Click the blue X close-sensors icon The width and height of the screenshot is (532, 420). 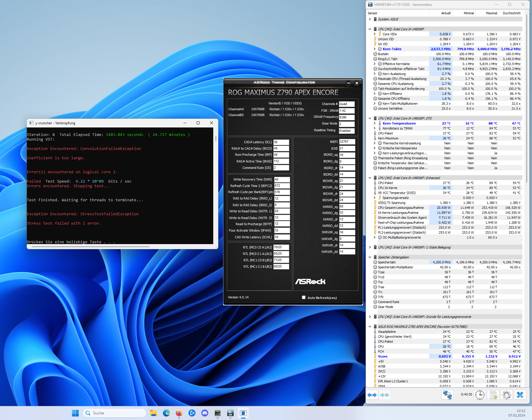(x=520, y=395)
